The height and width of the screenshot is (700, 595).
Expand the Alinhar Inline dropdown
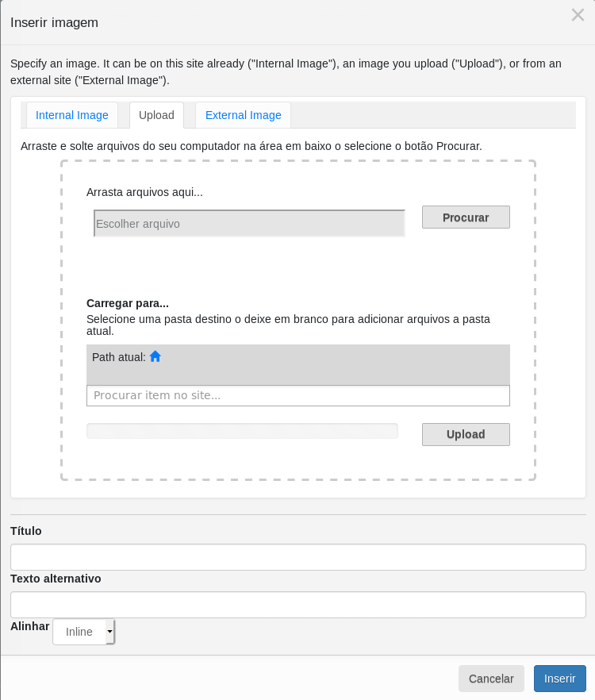[84, 632]
